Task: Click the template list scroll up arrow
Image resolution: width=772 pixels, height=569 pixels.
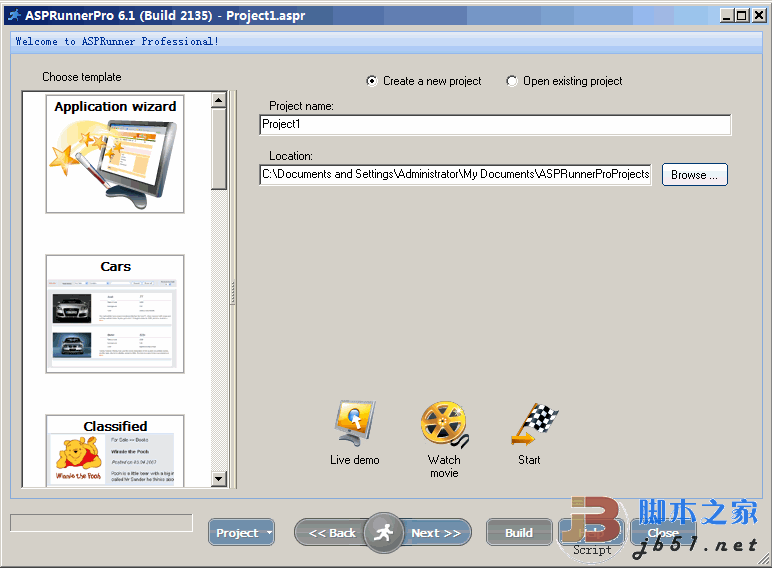Action: click(219, 100)
